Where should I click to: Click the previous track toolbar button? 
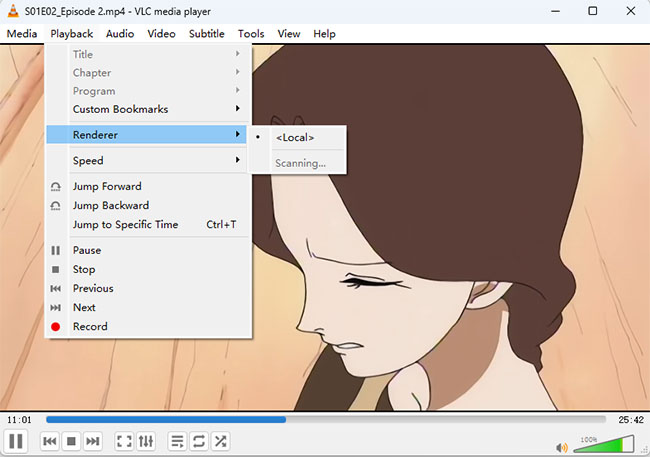point(50,441)
